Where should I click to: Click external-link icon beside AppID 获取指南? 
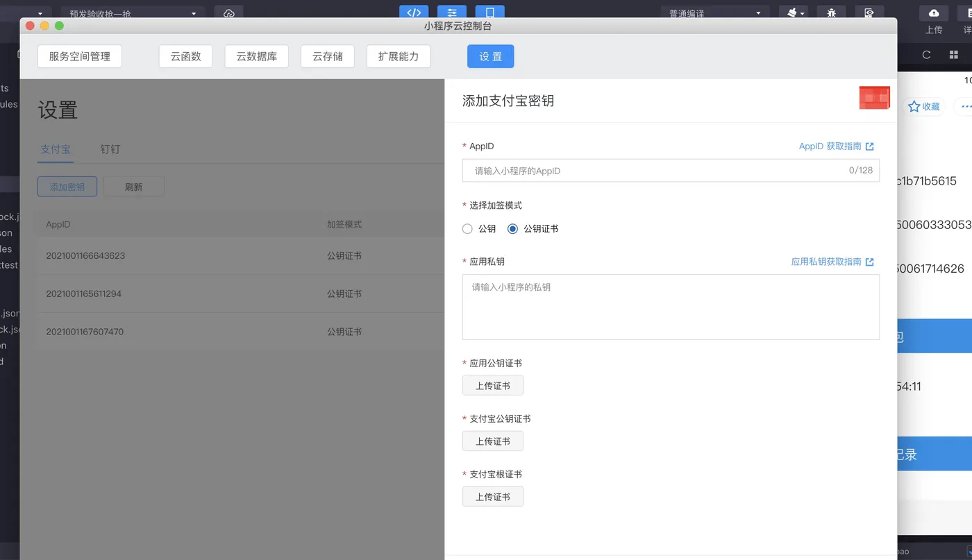(x=870, y=146)
